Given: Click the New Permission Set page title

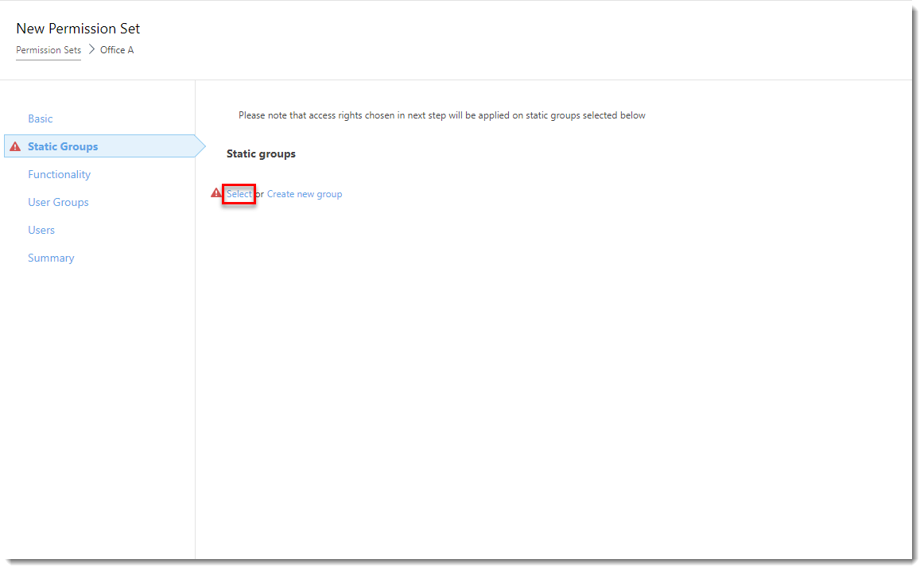Looking at the screenshot, I should [x=78, y=29].
